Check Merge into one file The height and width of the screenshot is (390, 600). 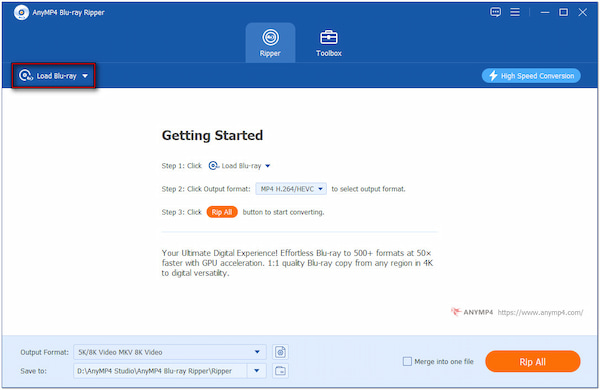pos(408,361)
